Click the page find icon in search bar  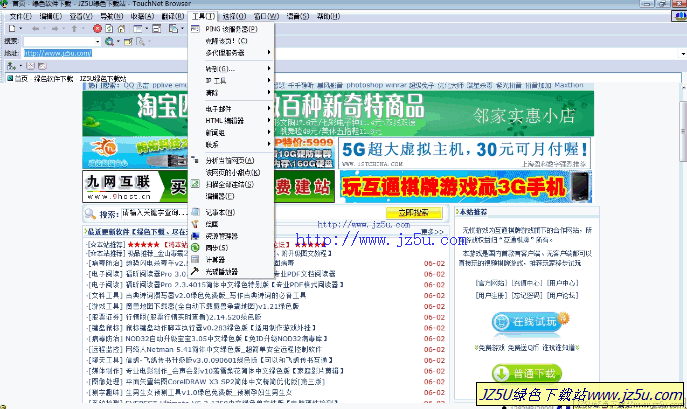pyautogui.click(x=140, y=41)
